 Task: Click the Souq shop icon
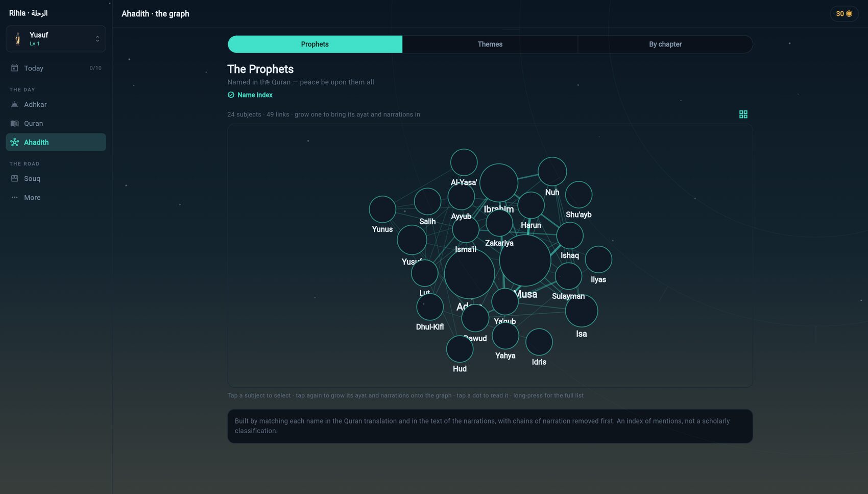pyautogui.click(x=15, y=178)
